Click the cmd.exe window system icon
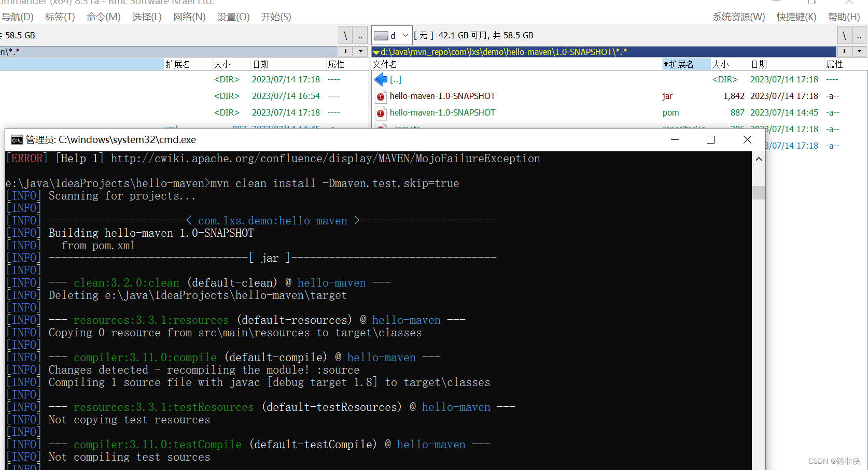This screenshot has height=470, width=868. pyautogui.click(x=17, y=140)
